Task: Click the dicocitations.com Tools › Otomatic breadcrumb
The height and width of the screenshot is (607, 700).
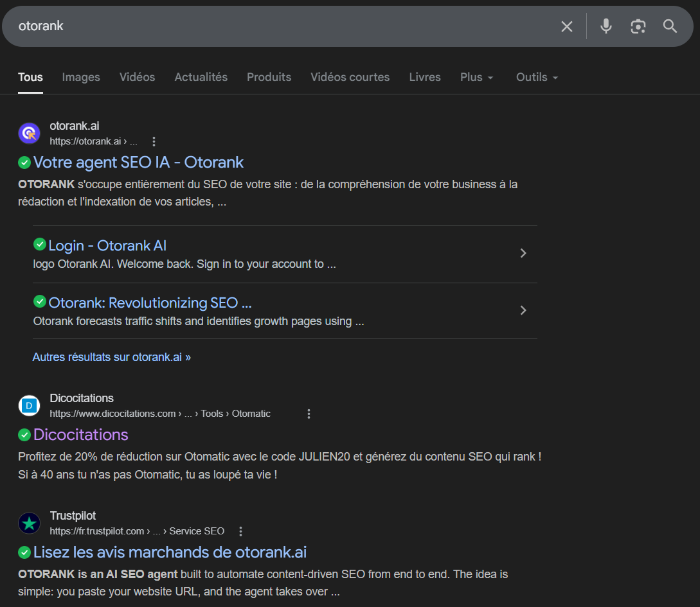Action: 160,414
